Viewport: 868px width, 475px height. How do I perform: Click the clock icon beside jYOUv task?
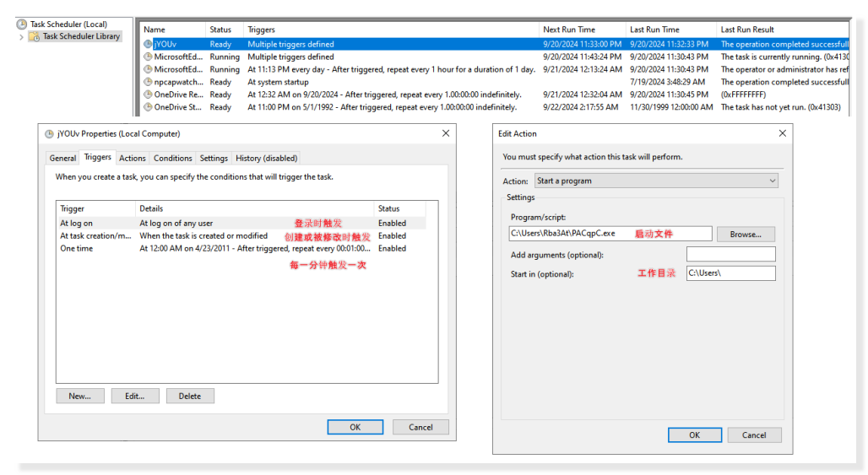(148, 44)
